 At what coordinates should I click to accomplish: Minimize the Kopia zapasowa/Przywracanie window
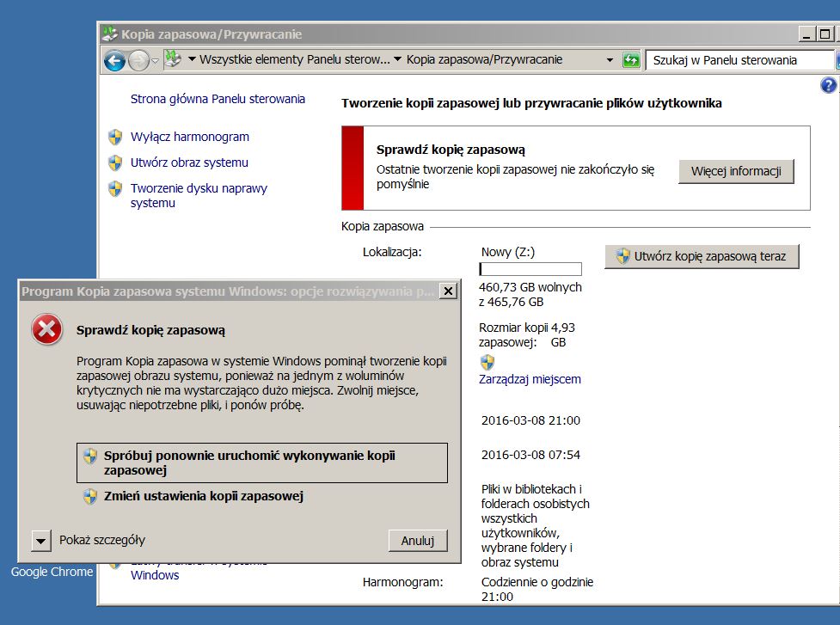(x=806, y=34)
